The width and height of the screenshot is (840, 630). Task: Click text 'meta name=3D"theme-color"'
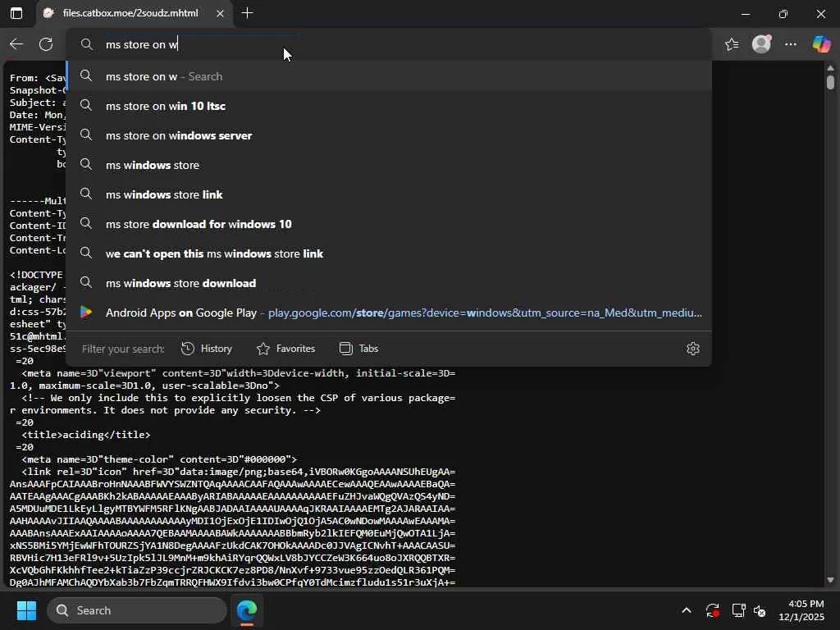point(101,459)
